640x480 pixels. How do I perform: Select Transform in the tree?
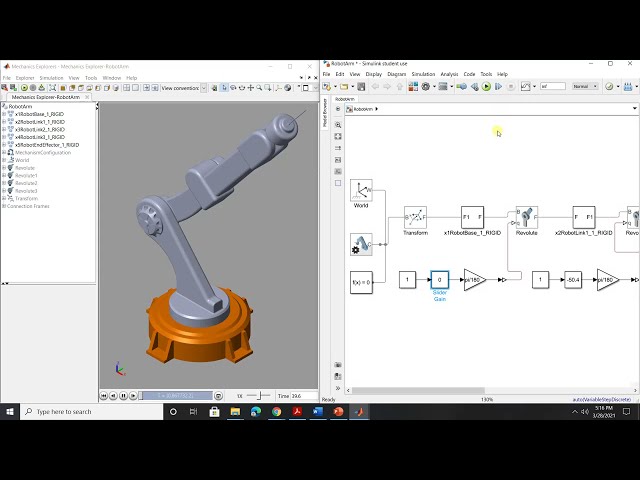pyautogui.click(x=27, y=199)
